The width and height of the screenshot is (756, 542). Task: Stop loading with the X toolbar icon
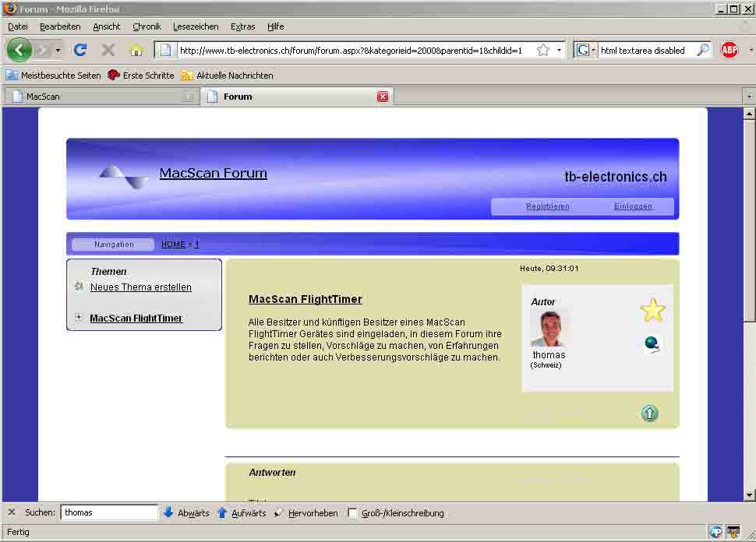pos(108,50)
